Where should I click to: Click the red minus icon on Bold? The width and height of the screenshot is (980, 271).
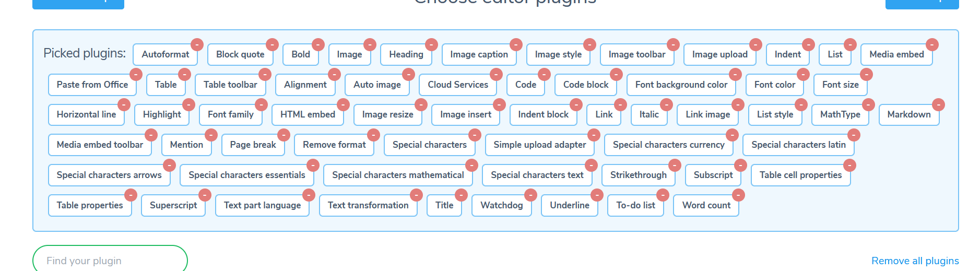(318, 44)
